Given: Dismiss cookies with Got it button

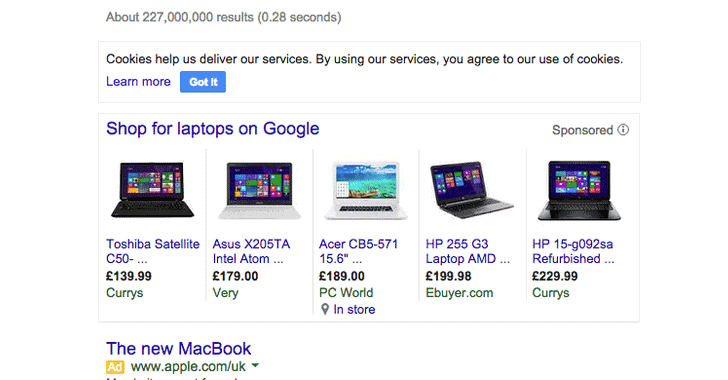Looking at the screenshot, I should [203, 82].
